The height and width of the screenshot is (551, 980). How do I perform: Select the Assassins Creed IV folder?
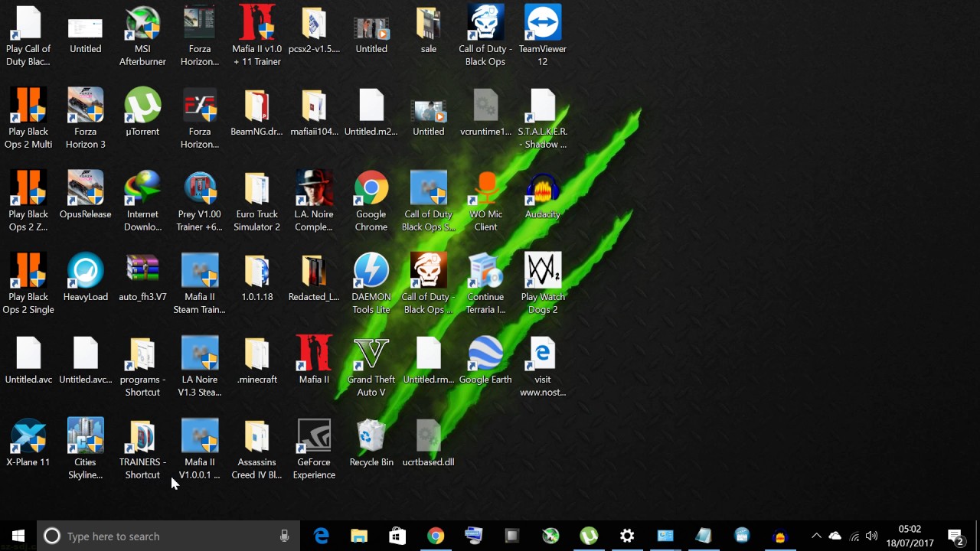click(257, 448)
